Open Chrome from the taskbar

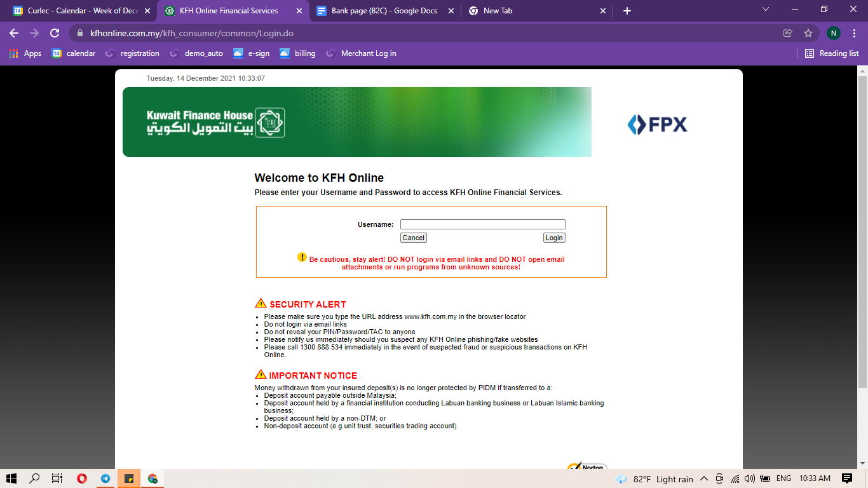(153, 478)
